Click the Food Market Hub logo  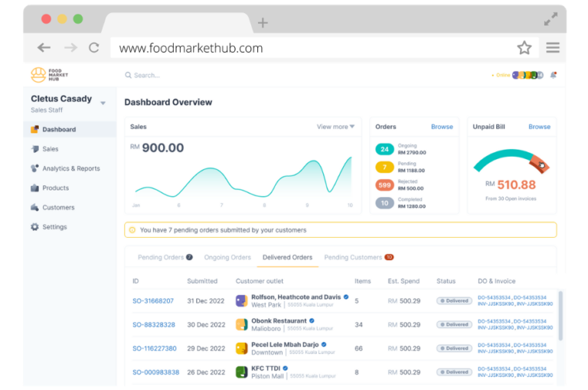[50, 74]
